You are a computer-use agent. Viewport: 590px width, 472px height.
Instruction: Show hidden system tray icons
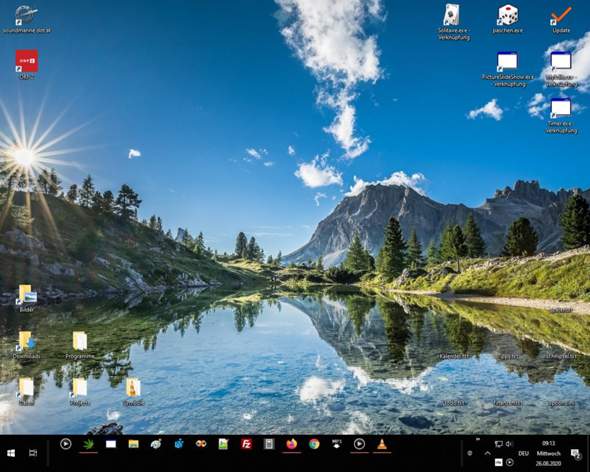pyautogui.click(x=488, y=453)
